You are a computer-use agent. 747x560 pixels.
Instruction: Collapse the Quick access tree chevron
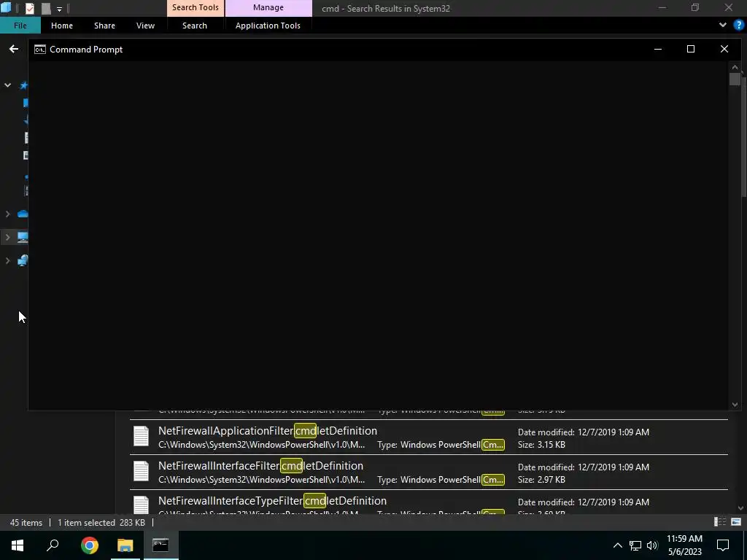[x=7, y=85]
